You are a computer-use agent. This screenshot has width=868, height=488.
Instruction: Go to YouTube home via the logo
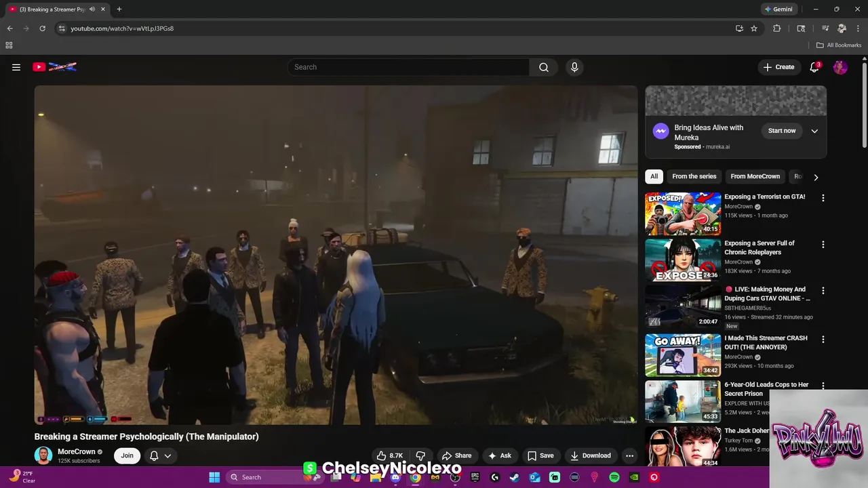click(54, 66)
